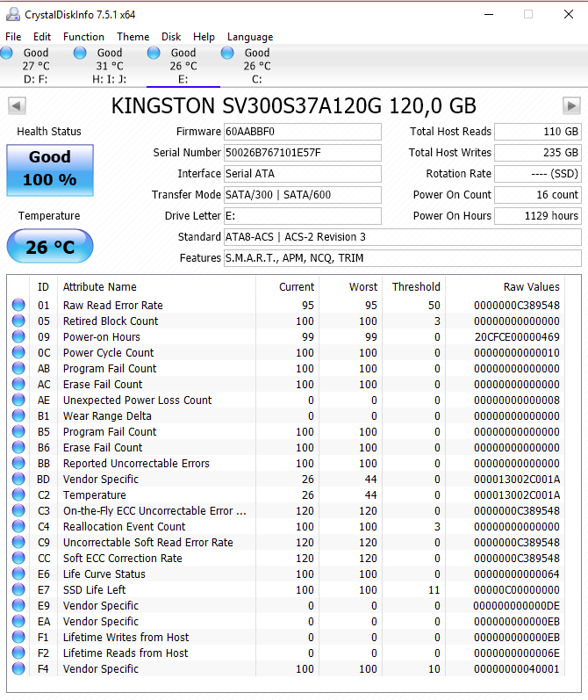Viewport: 588px width, 700px height.
Task: Select the AB Program Fail Count row
Action: point(286,368)
